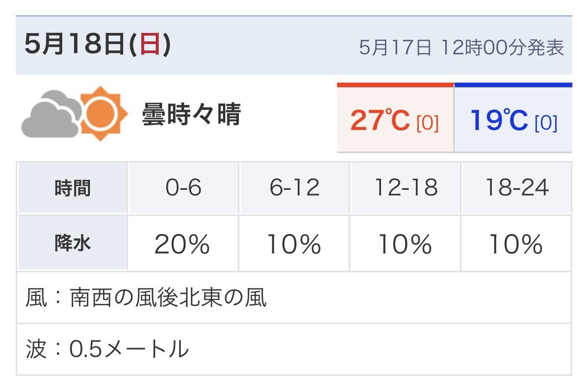Image resolution: width=588 pixels, height=390 pixels.
Task: Click the 5月17日 12時00分発表 timestamp
Action: click(462, 48)
